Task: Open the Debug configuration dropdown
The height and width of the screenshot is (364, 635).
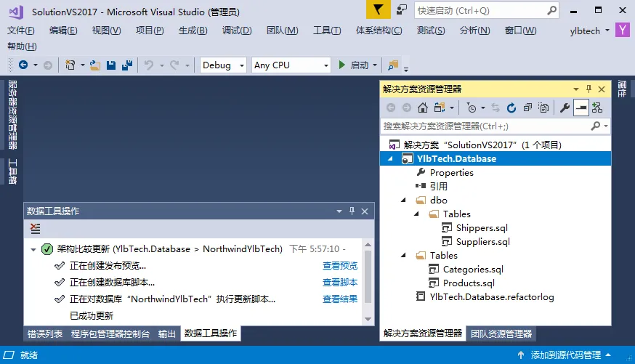Action: 242,65
